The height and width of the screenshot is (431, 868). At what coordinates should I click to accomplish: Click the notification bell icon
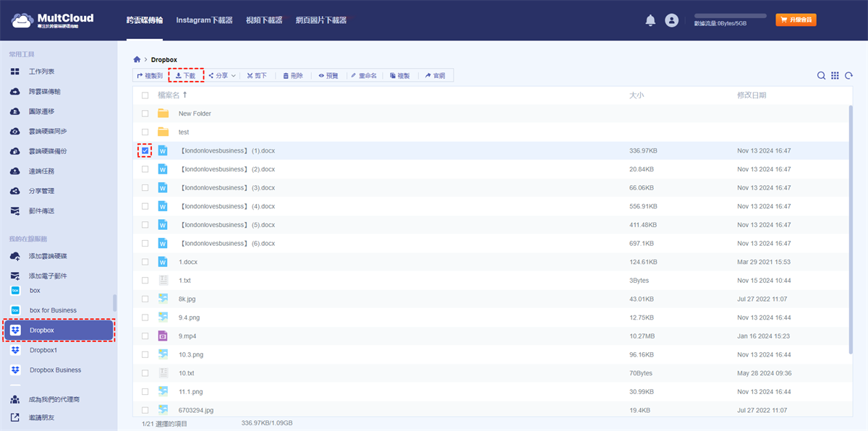650,20
